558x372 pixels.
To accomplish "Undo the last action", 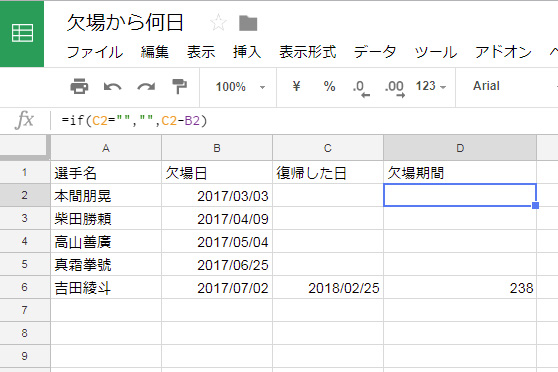I will pyautogui.click(x=112, y=87).
